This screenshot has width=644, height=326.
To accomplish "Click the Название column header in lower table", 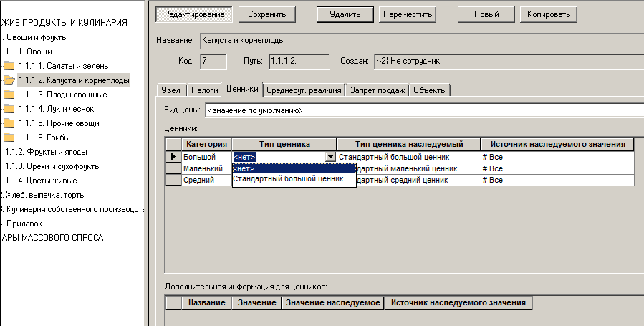I will pos(206,302).
